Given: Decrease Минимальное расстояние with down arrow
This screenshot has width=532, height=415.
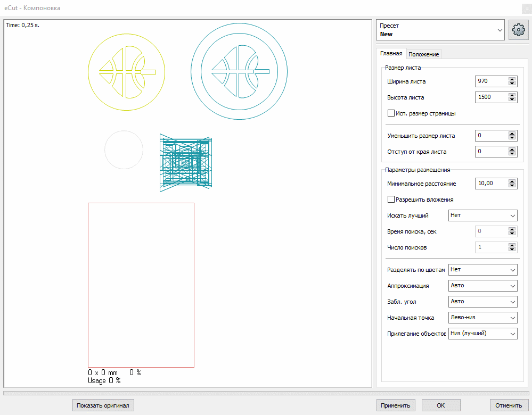Looking at the screenshot, I should tap(512, 186).
